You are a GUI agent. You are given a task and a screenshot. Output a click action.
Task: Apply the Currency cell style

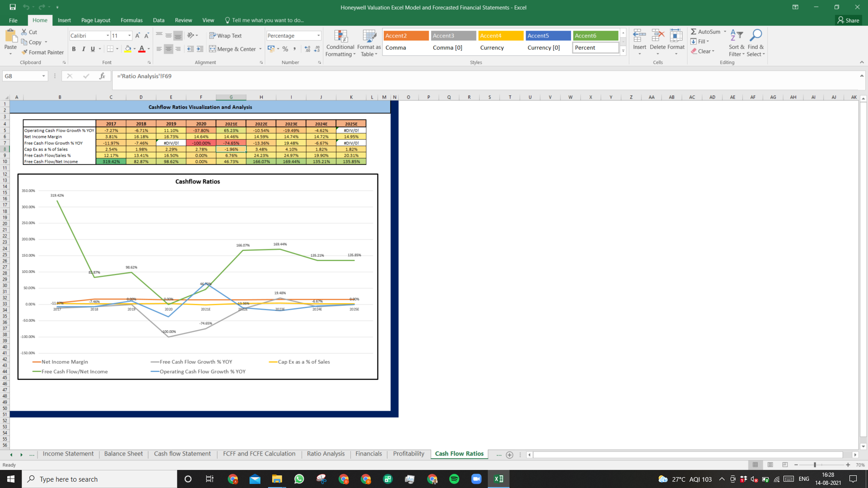[x=500, y=47]
